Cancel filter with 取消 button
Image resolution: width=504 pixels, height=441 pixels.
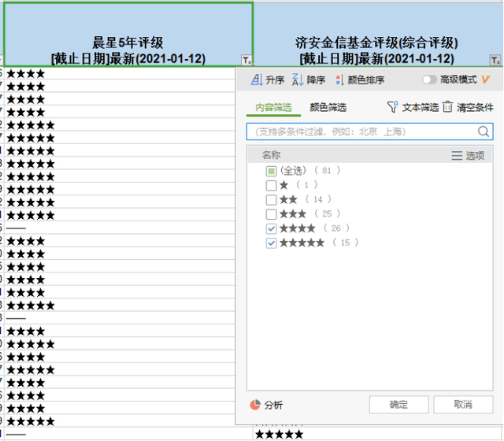tap(463, 404)
